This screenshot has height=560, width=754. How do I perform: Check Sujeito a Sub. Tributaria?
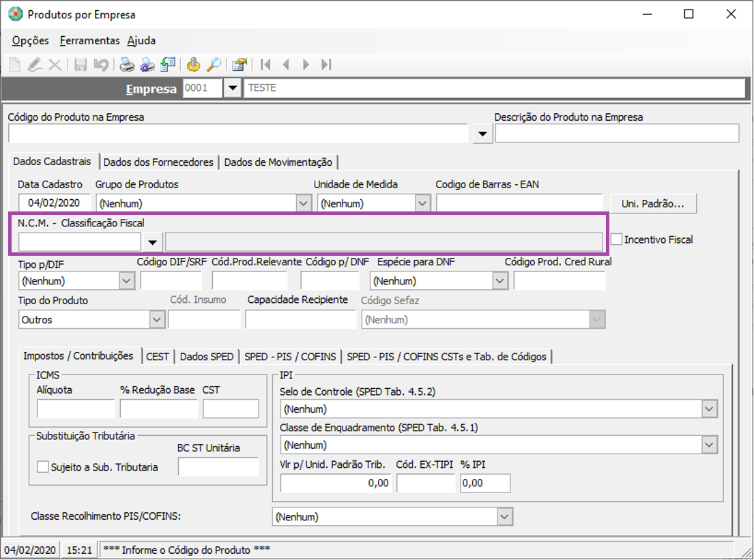[x=43, y=467]
